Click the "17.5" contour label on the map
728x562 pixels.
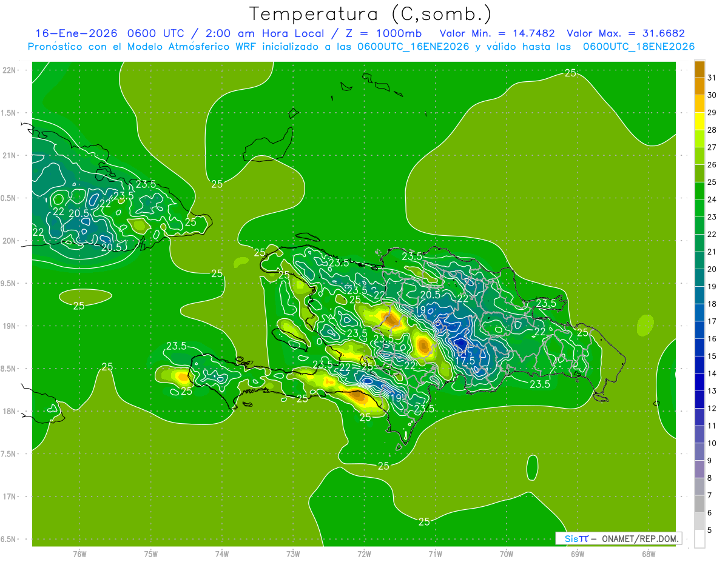465,360
